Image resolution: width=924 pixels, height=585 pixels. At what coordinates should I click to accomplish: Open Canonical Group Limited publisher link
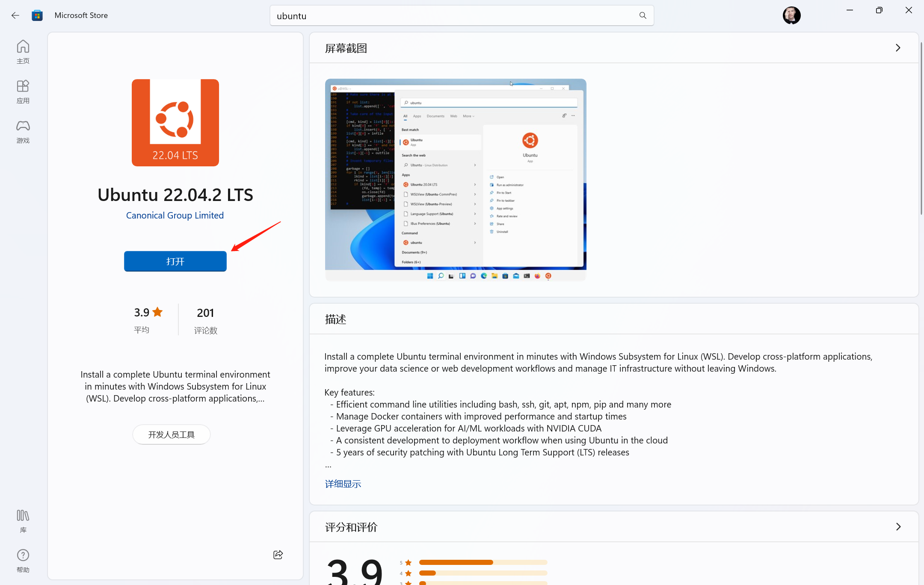click(x=175, y=216)
